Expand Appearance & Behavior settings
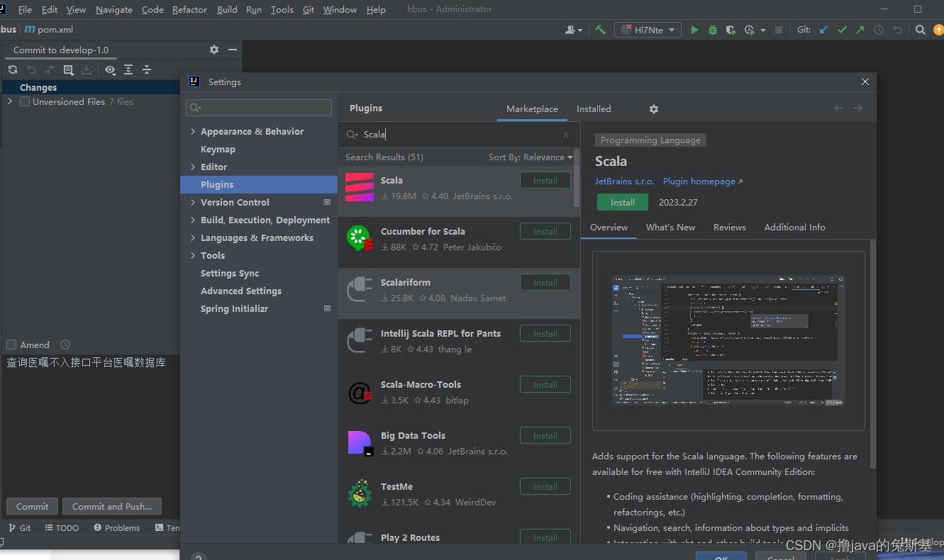The width and height of the screenshot is (944, 560). coord(193,132)
